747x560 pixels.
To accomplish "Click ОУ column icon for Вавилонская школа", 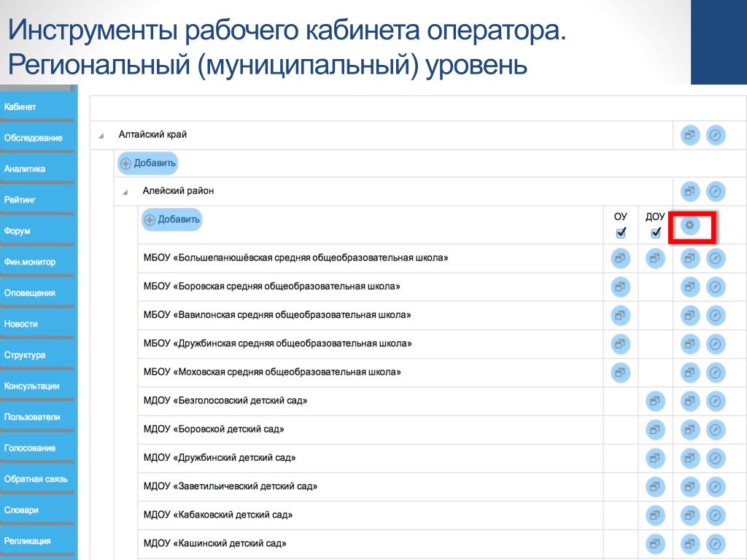I will [x=620, y=315].
